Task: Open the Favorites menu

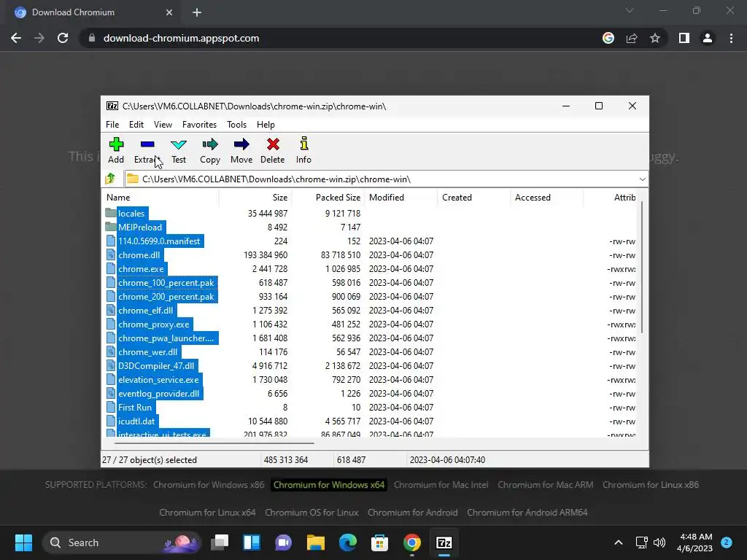Action: click(199, 125)
